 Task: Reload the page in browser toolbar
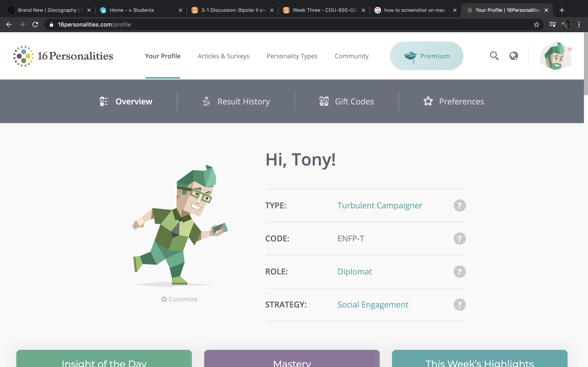coord(35,24)
